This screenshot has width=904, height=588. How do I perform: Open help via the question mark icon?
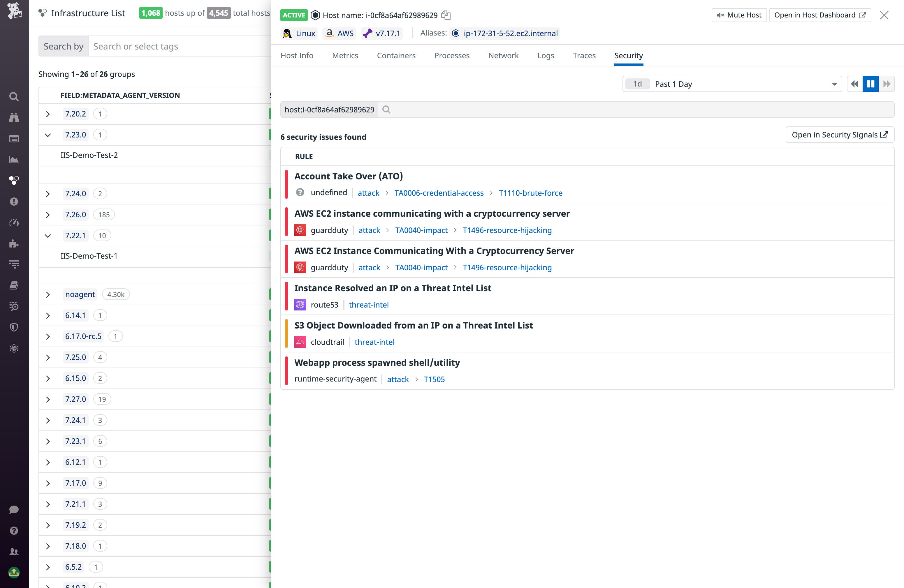(x=14, y=530)
